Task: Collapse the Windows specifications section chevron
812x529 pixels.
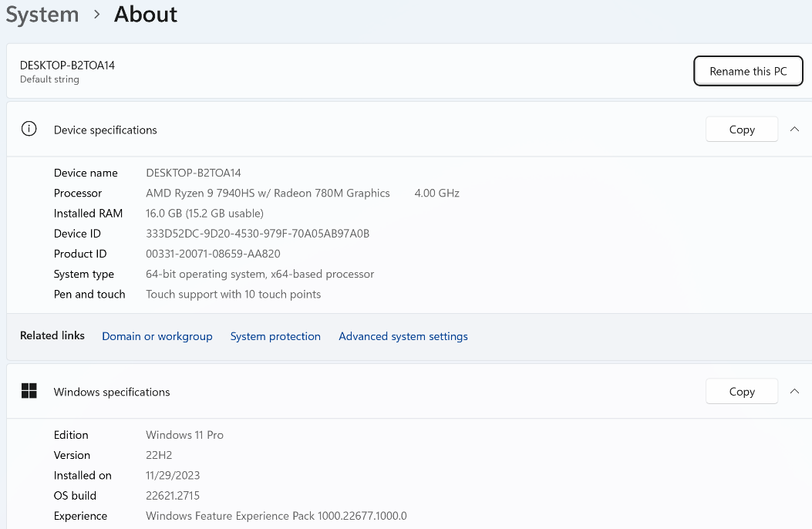Action: point(794,391)
